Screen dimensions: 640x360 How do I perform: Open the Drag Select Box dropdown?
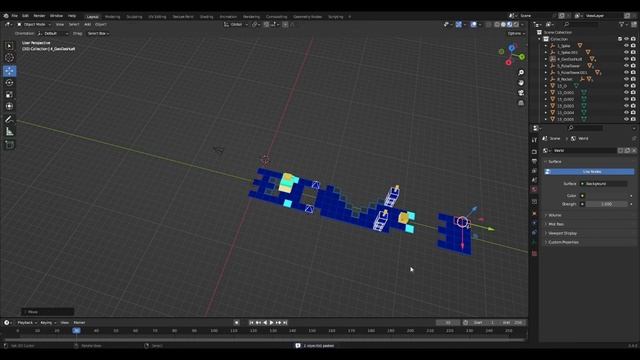[98, 33]
